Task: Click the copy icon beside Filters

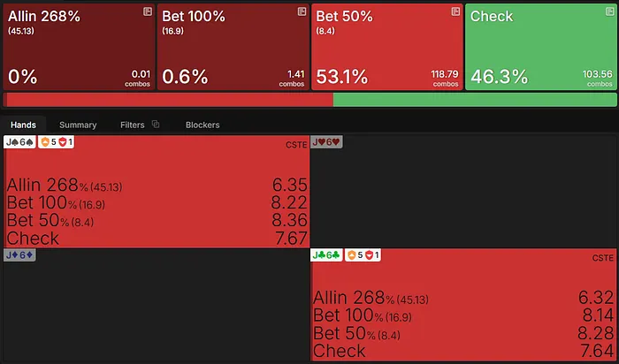Action: click(156, 125)
